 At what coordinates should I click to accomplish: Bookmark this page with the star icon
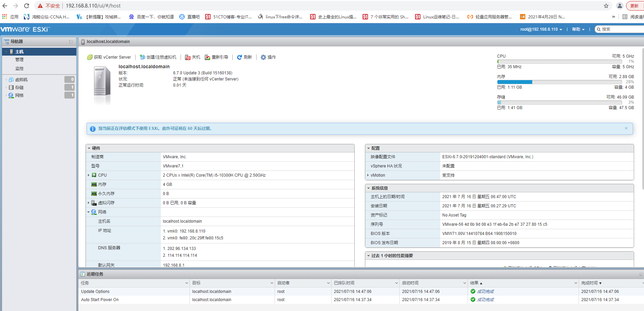tap(606, 6)
